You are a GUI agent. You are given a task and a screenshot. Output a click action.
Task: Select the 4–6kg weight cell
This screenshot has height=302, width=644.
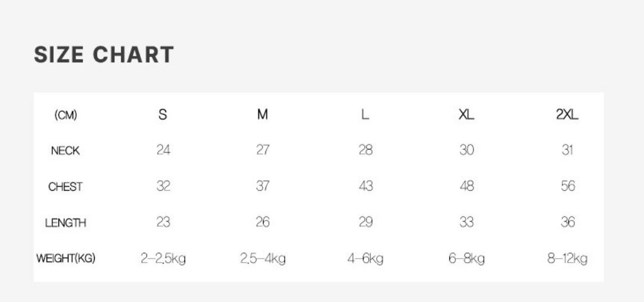click(x=365, y=259)
